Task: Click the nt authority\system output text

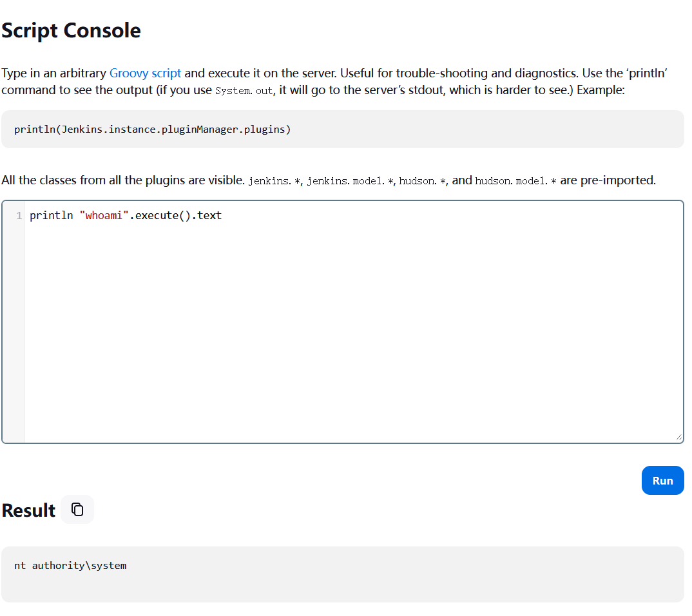Action: point(70,566)
